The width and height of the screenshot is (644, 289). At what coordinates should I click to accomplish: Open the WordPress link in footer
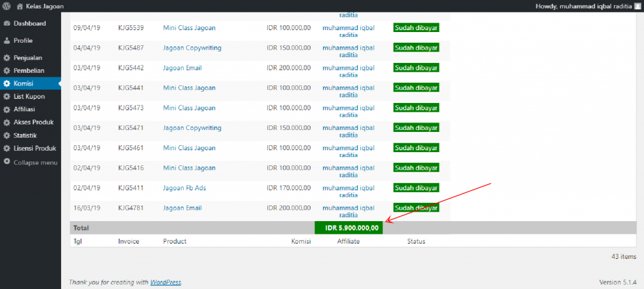pos(165,283)
